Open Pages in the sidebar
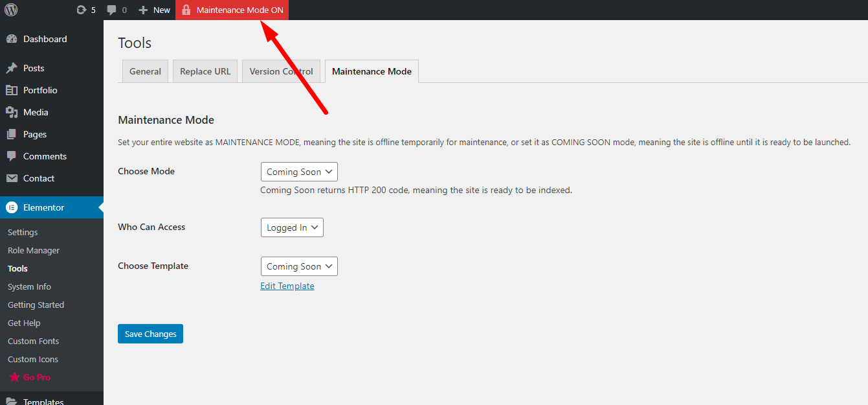 point(35,134)
